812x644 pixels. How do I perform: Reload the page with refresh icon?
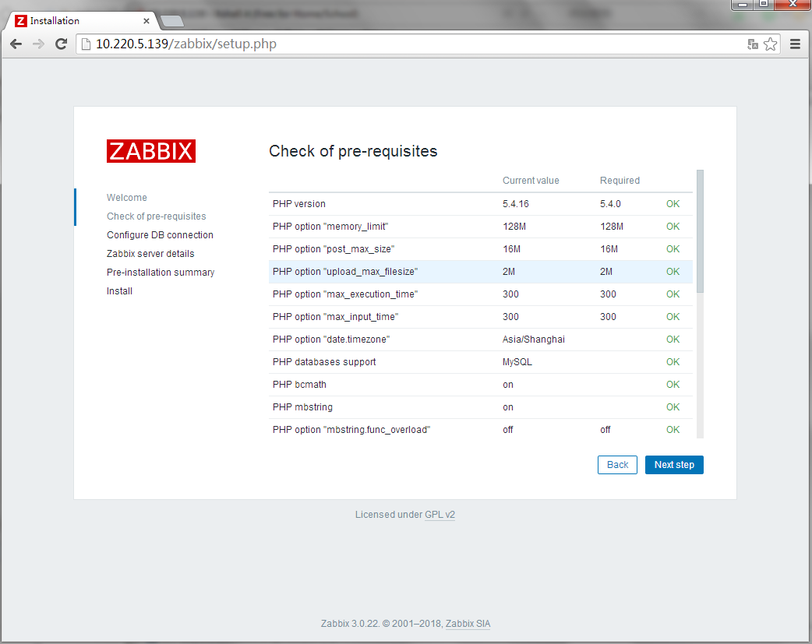pos(61,44)
